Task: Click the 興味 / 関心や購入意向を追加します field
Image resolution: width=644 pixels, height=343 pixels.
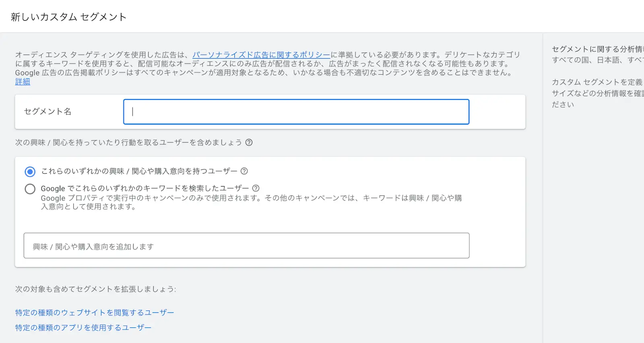Action: point(246,246)
